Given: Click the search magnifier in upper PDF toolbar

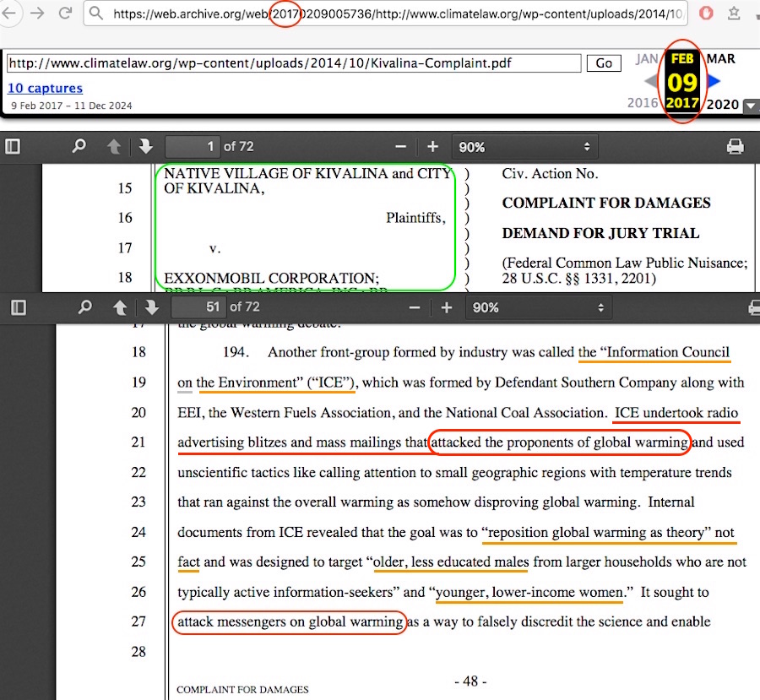Looking at the screenshot, I should 79,146.
